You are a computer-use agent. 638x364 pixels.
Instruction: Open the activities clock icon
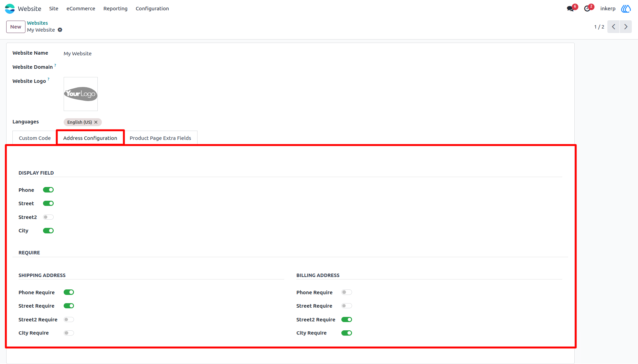[x=587, y=9]
